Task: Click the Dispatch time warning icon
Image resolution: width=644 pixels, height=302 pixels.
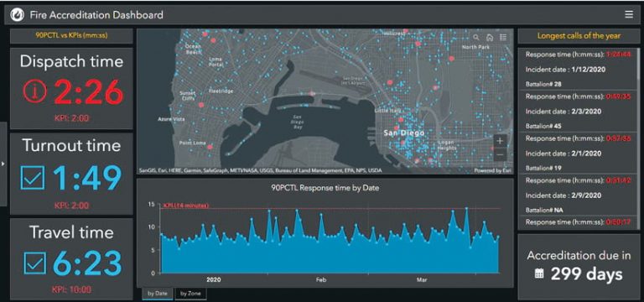Action: pyautogui.click(x=35, y=91)
